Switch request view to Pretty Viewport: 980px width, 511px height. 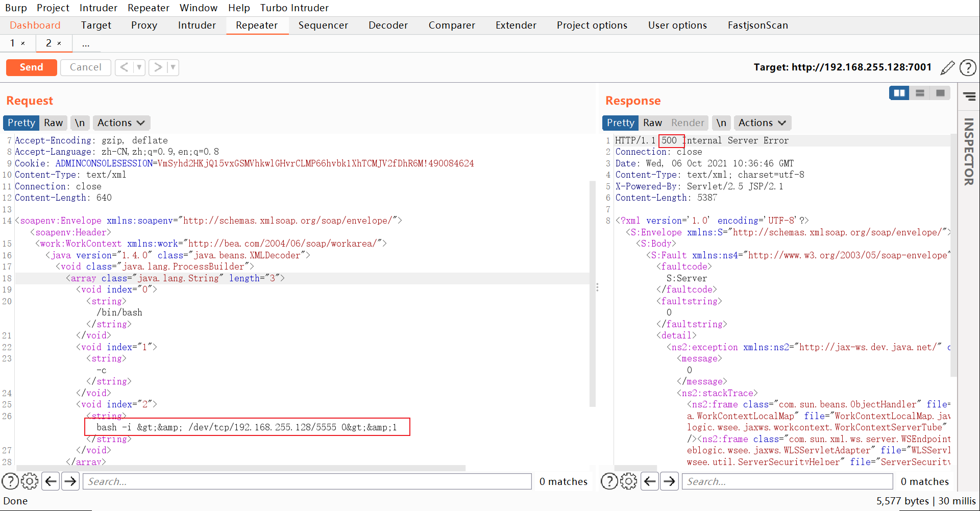[21, 123]
